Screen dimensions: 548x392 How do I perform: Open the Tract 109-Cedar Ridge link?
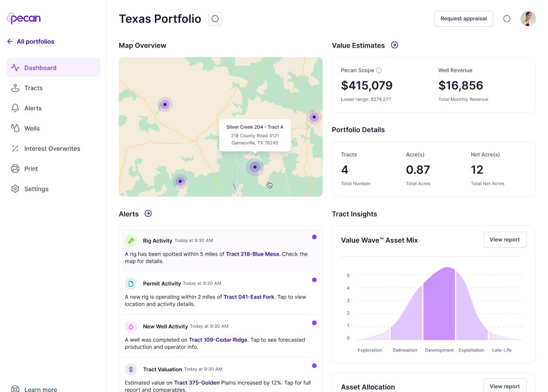coord(218,340)
